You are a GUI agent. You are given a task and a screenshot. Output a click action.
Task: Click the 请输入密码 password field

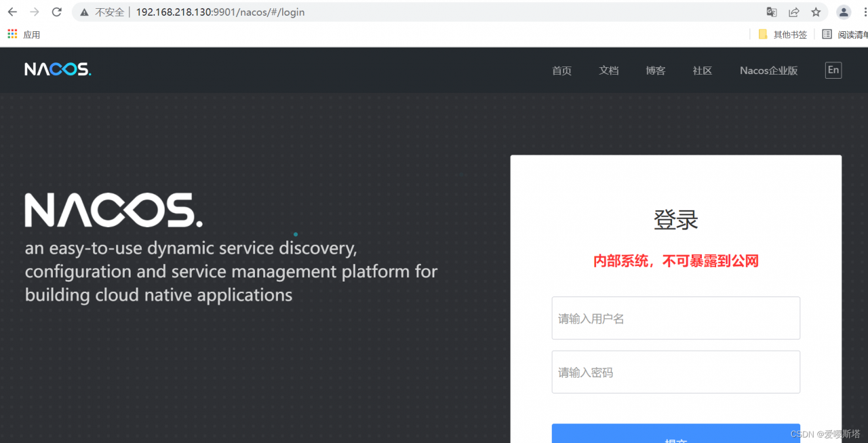point(675,372)
